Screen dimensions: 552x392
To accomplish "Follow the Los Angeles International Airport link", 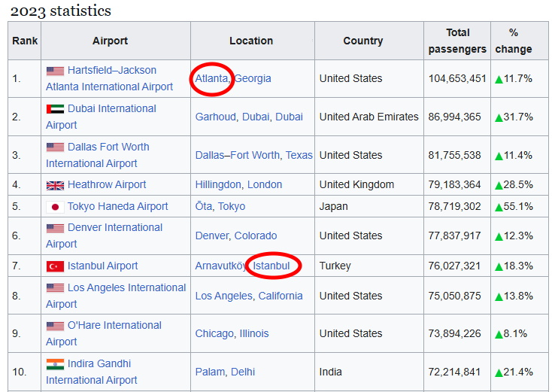I will pyautogui.click(x=126, y=287).
